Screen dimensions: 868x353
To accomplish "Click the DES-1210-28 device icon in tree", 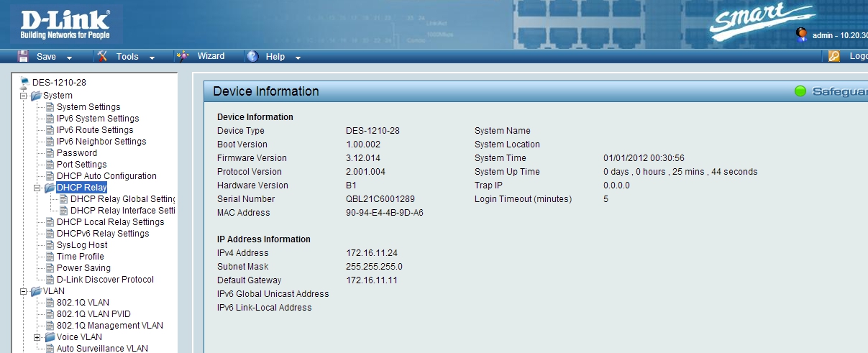I will pos(25,82).
